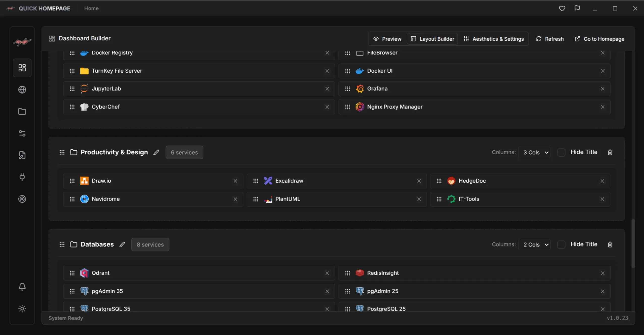Select the RedisInsight service name

(x=383, y=273)
